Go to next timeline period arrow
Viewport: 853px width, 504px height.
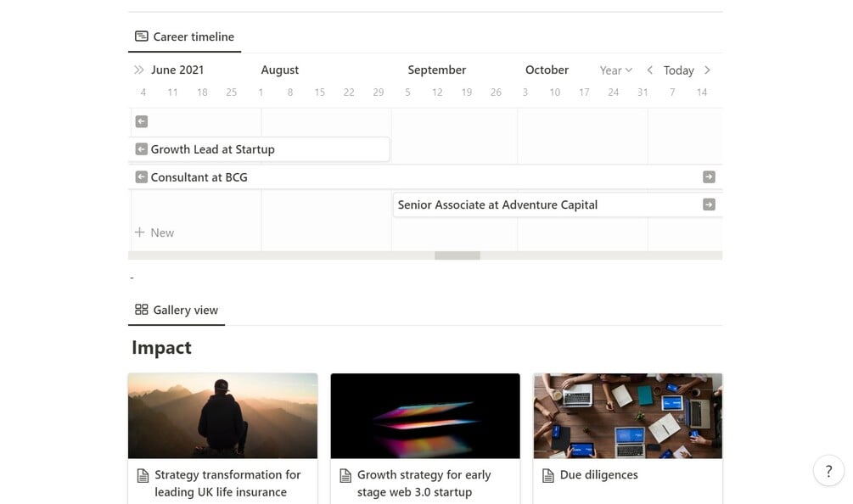click(707, 70)
